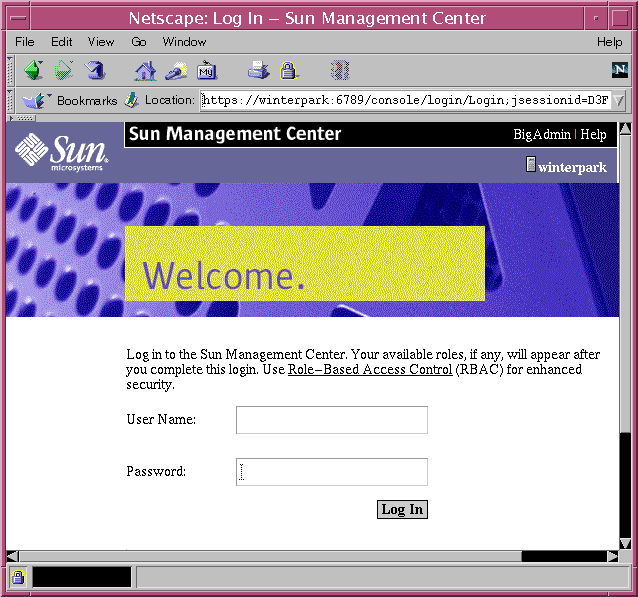The width and height of the screenshot is (638, 597).
Task: Click the Forward navigation arrow icon
Action: click(x=63, y=70)
